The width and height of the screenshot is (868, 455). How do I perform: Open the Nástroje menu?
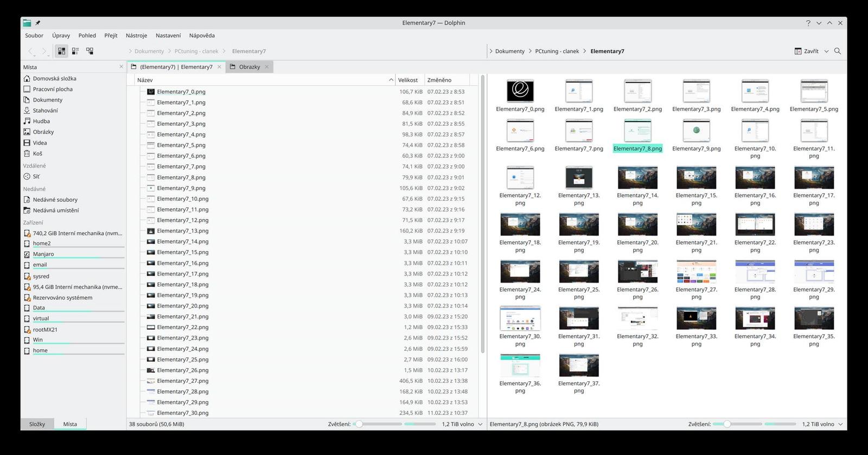pos(136,35)
